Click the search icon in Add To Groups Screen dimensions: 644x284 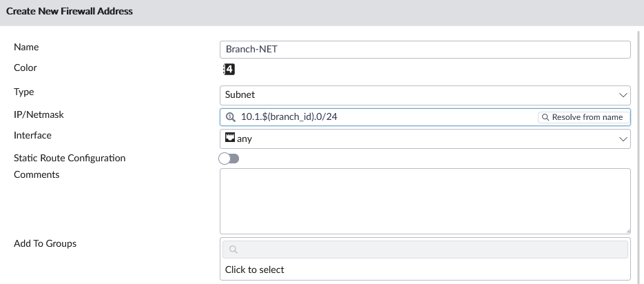(233, 250)
